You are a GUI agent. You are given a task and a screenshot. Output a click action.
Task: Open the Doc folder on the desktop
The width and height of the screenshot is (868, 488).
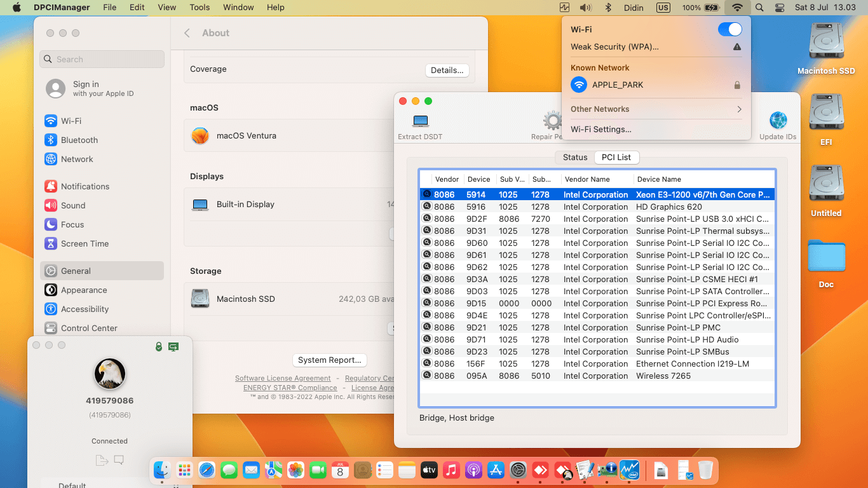[x=826, y=255]
